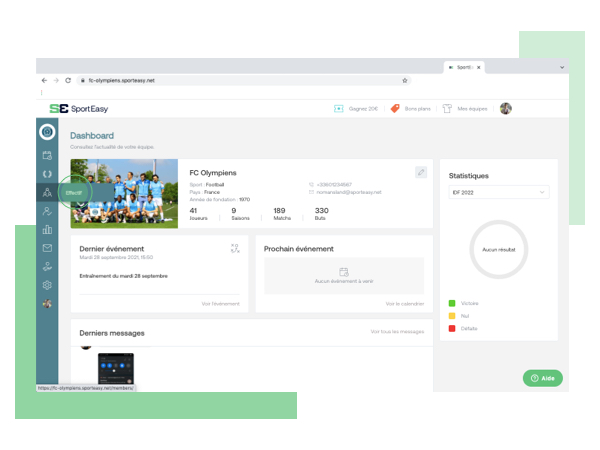This screenshot has width=600, height=450.
Task: Click the brackets icon in sidebar
Action: pos(47,174)
